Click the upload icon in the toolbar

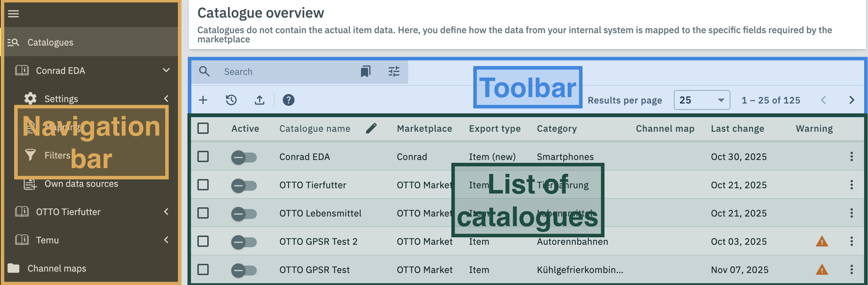coord(260,100)
